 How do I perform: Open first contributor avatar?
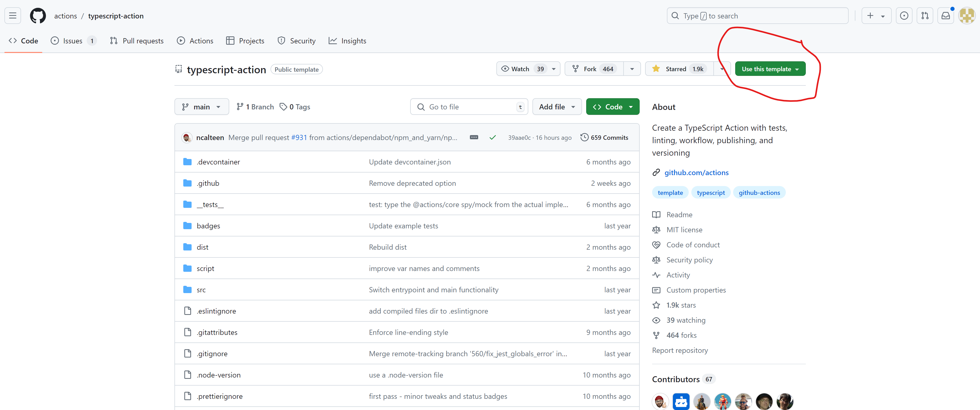point(660,402)
